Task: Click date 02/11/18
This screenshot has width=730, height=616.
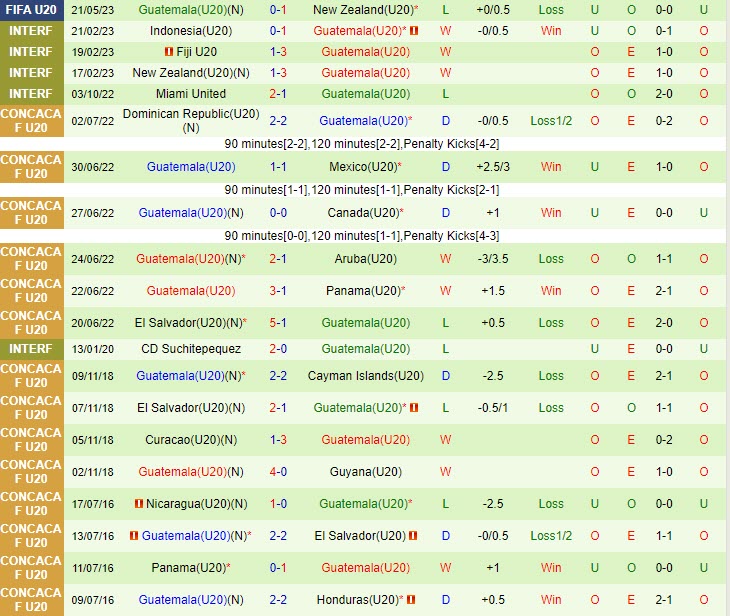Action: (93, 472)
